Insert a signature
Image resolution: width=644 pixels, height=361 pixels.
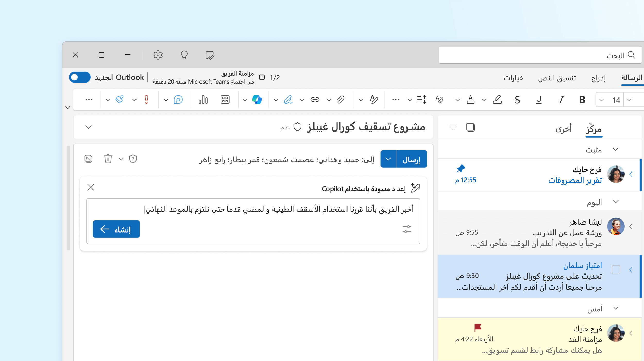(x=288, y=100)
